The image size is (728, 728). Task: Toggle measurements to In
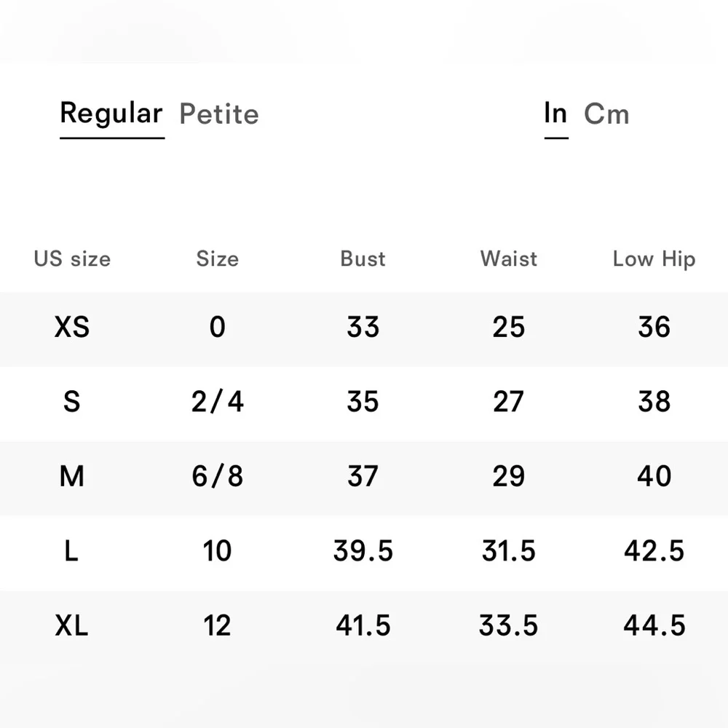click(555, 114)
